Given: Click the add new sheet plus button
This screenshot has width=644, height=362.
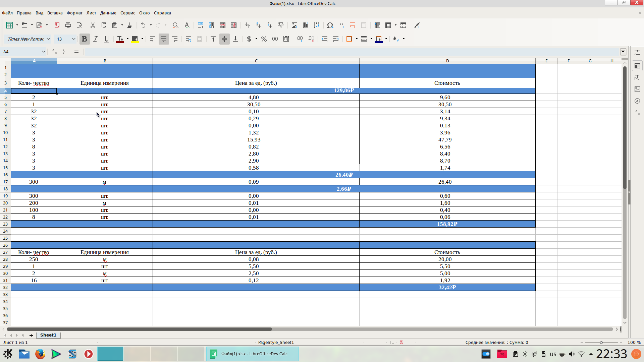Looking at the screenshot, I should coord(31,335).
